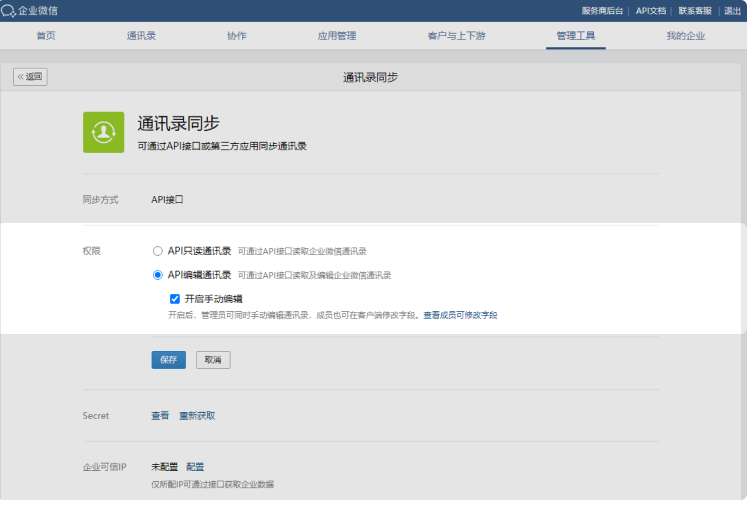
Task: Open the 服务商后台 link in header
Action: pos(602,11)
